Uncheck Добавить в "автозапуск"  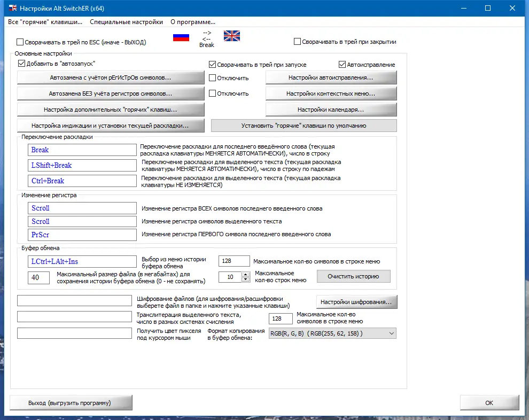coord(22,64)
